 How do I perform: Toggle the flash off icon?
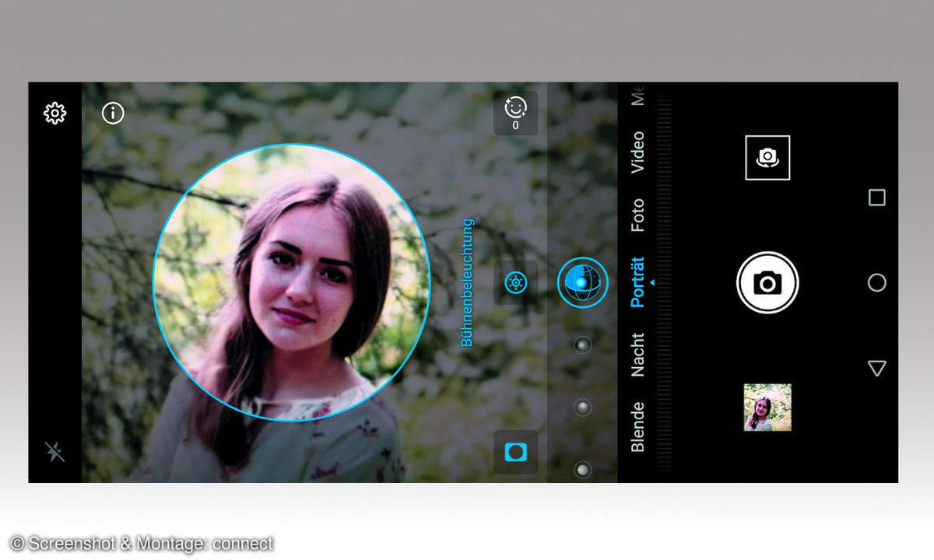coord(54,451)
